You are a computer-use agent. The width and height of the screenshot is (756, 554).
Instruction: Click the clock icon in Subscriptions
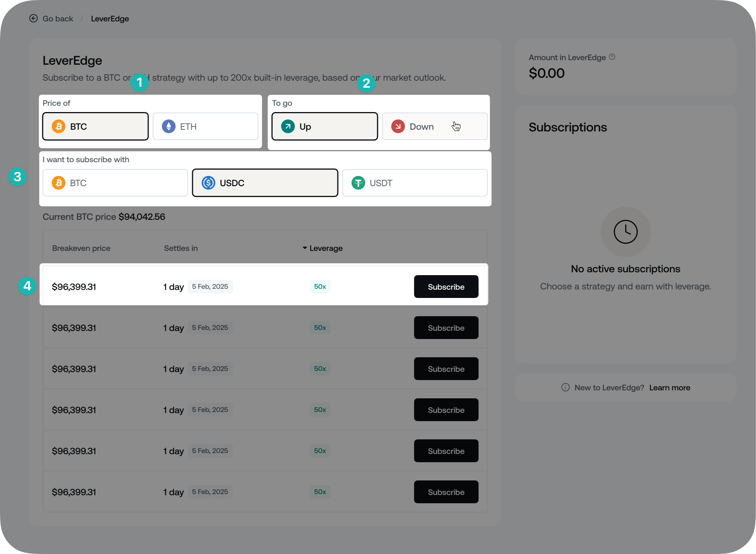625,232
